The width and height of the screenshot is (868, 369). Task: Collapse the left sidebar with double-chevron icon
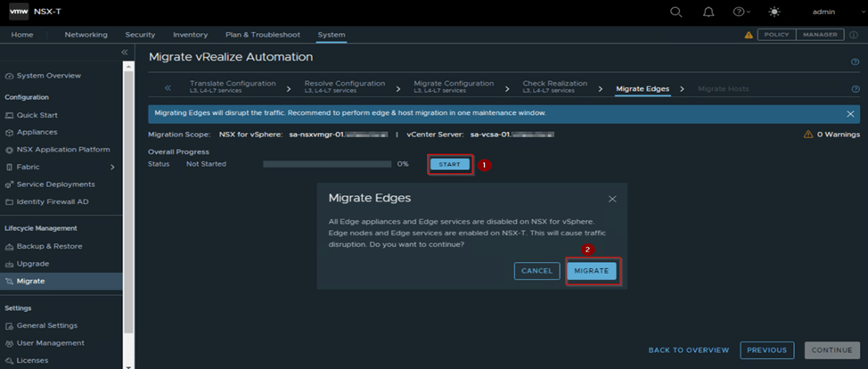[125, 53]
